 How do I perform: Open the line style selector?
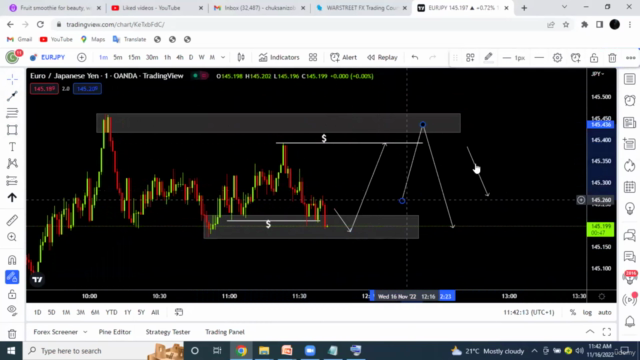click(539, 58)
